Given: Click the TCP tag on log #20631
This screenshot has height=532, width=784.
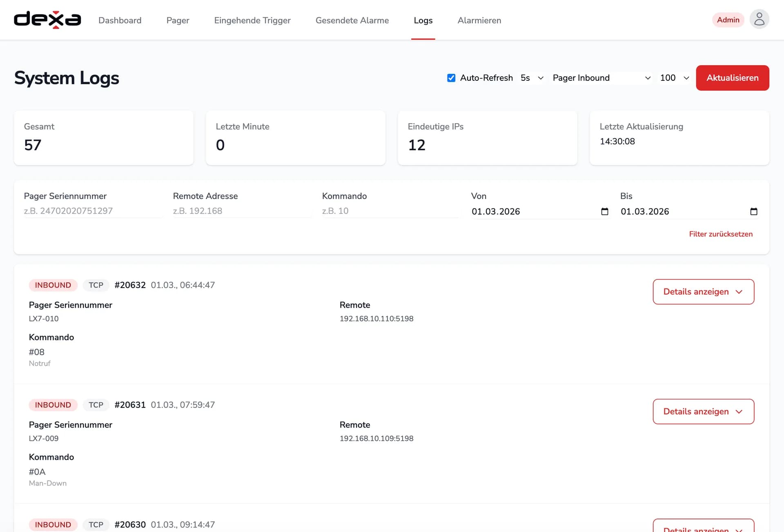Looking at the screenshot, I should [x=96, y=405].
